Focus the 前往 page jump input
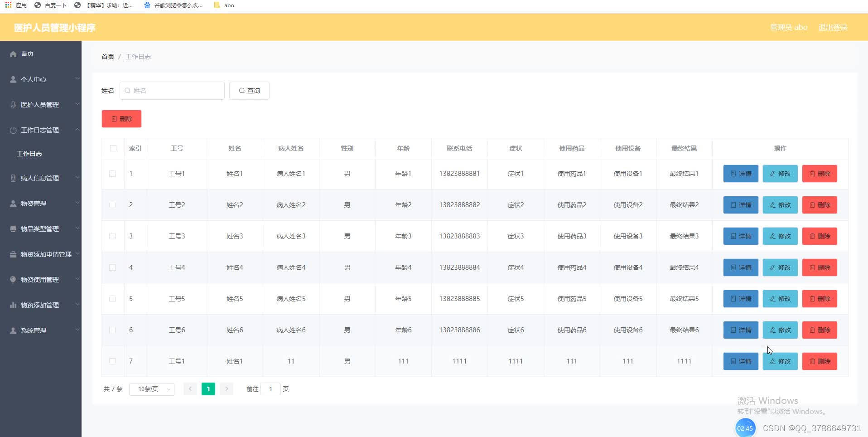The image size is (868, 437). coord(270,389)
